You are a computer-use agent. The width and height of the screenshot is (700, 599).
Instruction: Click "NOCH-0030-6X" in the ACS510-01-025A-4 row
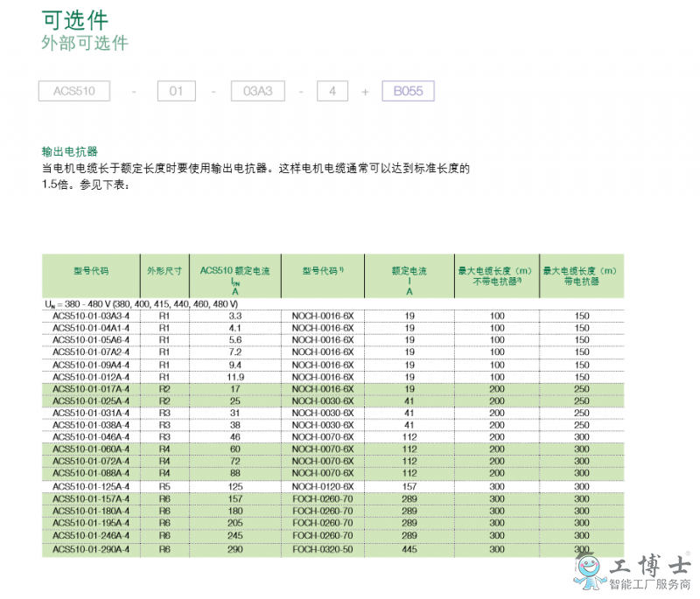click(323, 401)
